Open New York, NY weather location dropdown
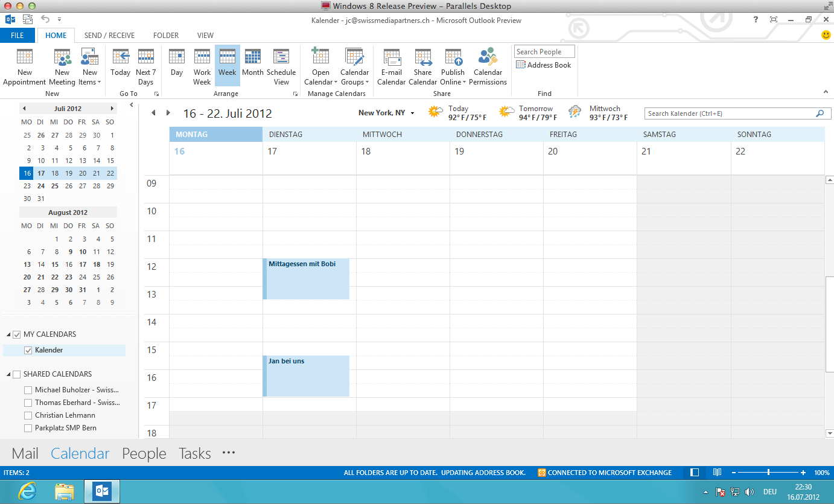834x504 pixels. 412,113
